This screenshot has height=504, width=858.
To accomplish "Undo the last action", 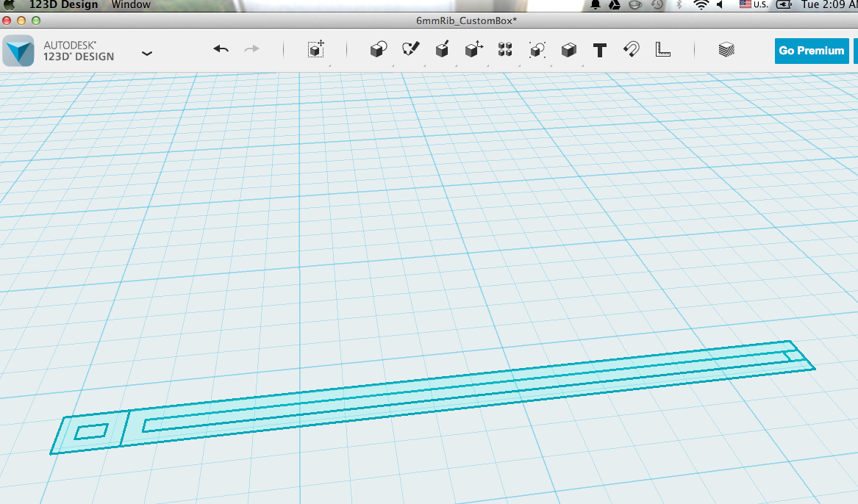I will coord(221,49).
